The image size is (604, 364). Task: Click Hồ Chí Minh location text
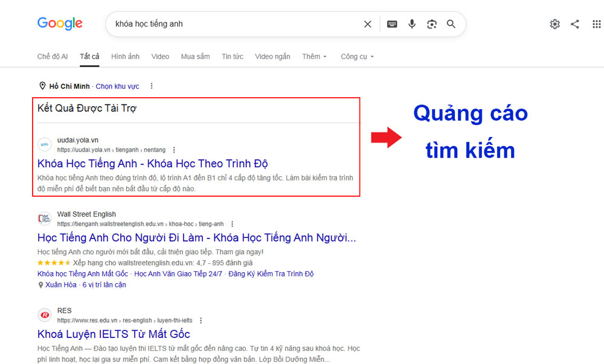[69, 86]
